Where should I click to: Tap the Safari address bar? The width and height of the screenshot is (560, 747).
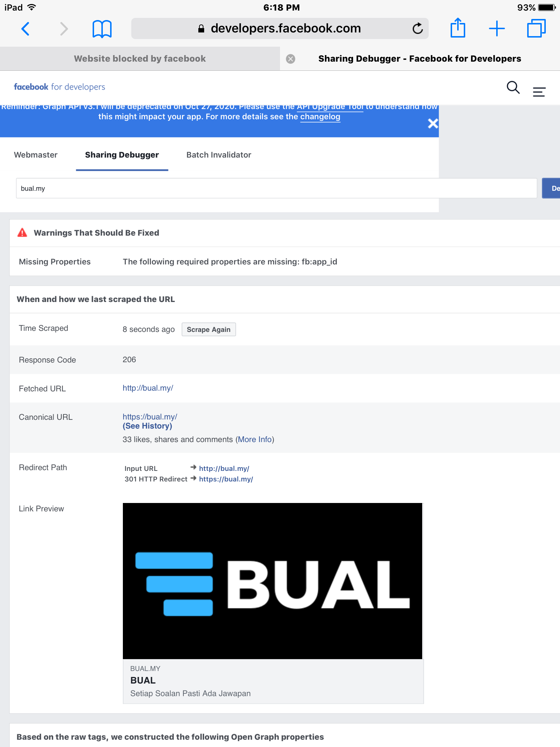280,28
